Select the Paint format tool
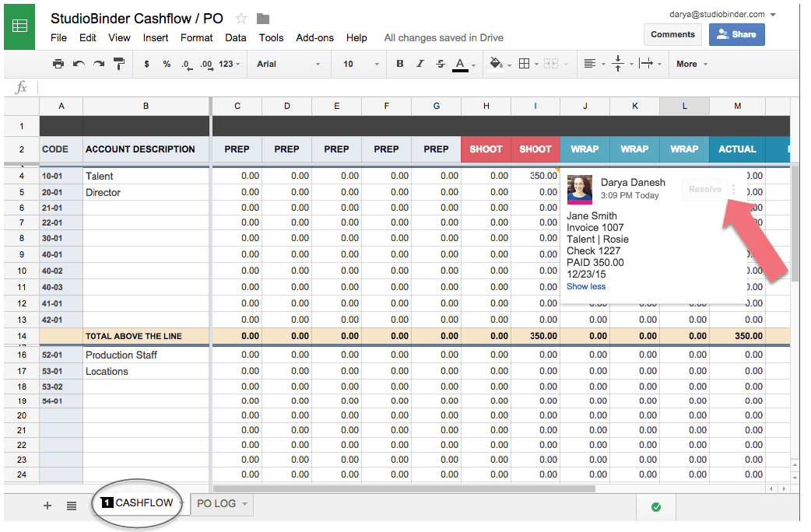 [x=119, y=64]
